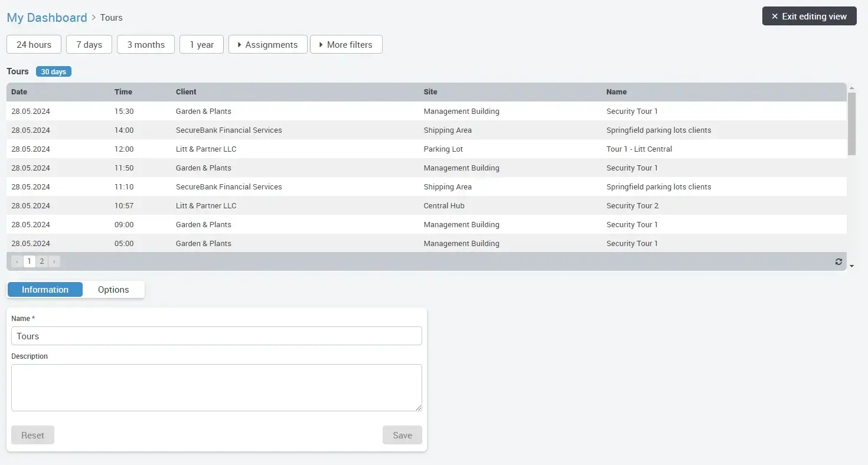
Task: Open the My Dashboard link
Action: (x=47, y=17)
